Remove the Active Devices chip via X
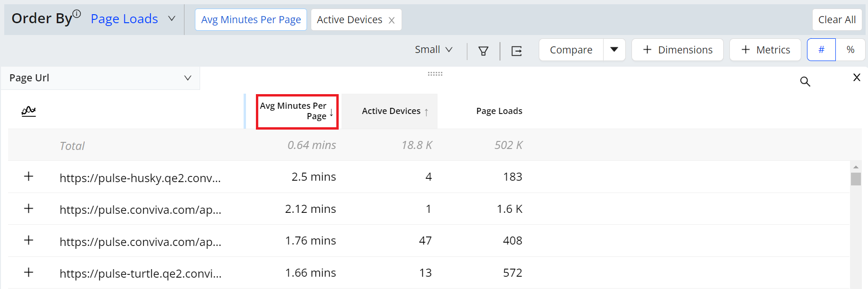The image size is (868, 289). click(x=392, y=20)
